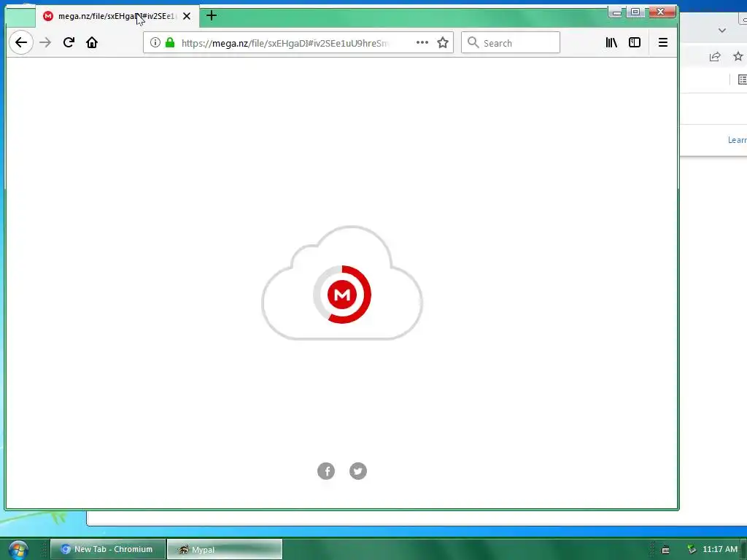This screenshot has width=747, height=560.
Task: Open the Library bookshelf icon
Action: (x=611, y=43)
